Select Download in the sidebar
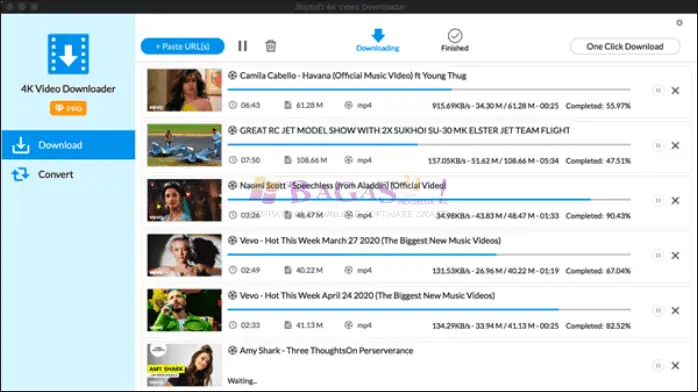 tap(68, 145)
